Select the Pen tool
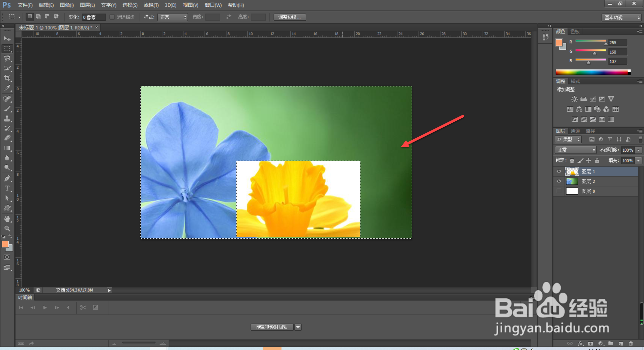 pyautogui.click(x=7, y=178)
